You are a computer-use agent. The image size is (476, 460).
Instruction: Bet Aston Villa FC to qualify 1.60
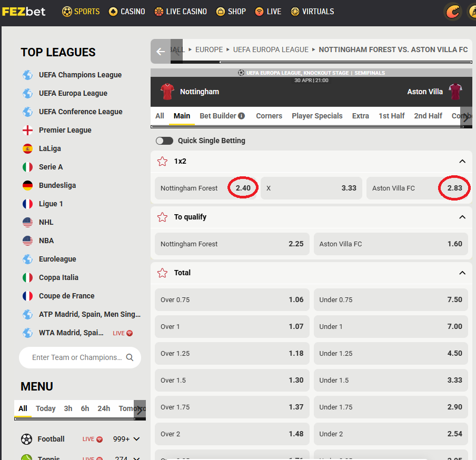click(x=391, y=244)
